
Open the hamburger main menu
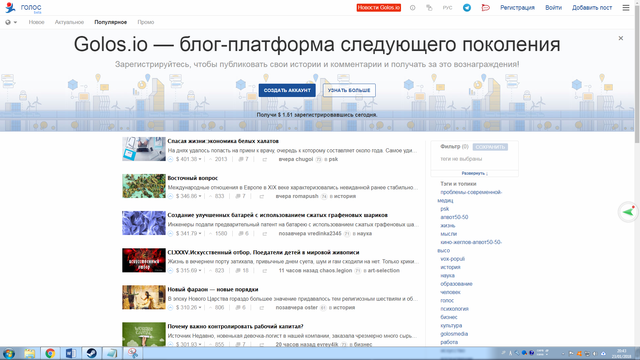tap(626, 8)
